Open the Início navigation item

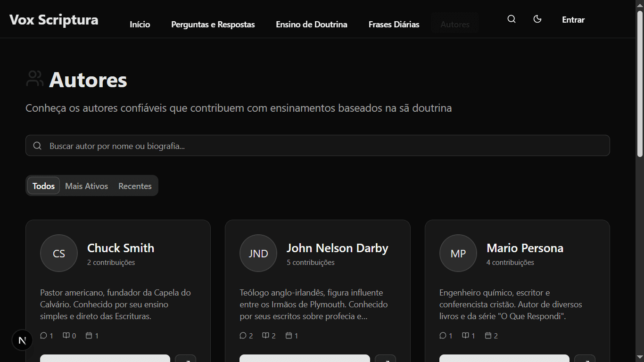pos(140,24)
